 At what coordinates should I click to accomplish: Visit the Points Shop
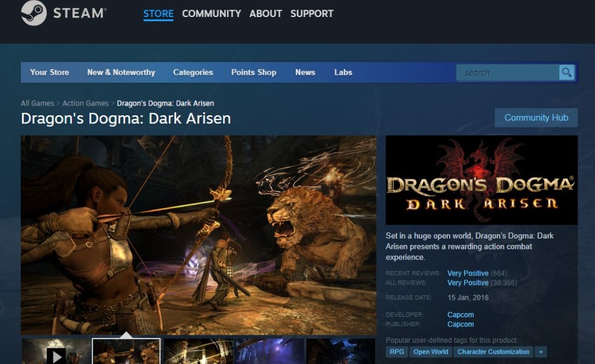[x=253, y=72]
